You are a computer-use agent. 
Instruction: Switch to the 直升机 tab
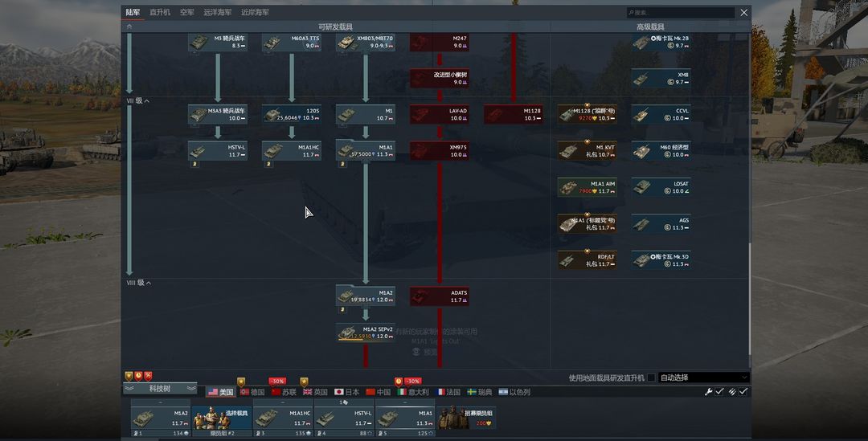(160, 12)
